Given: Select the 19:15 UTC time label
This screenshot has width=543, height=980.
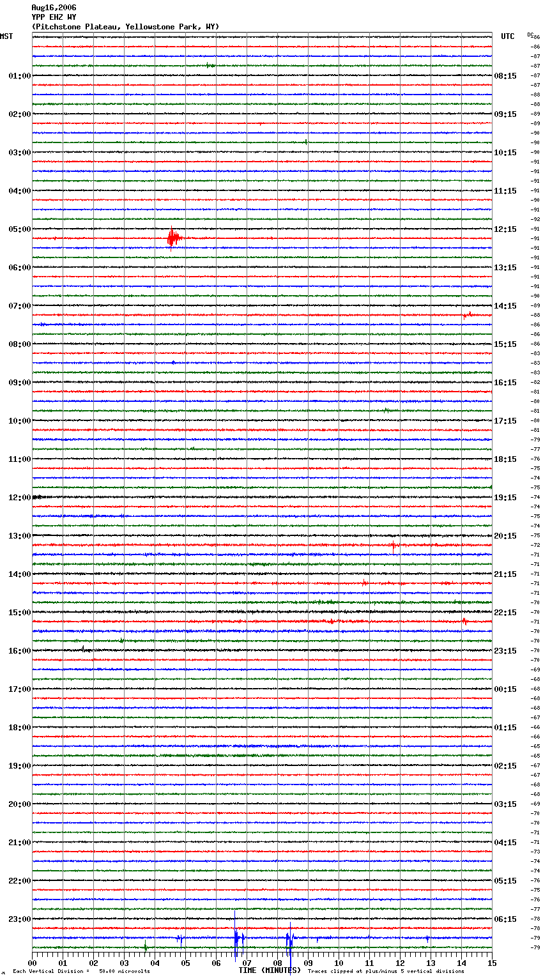Looking at the screenshot, I should pyautogui.click(x=505, y=498).
